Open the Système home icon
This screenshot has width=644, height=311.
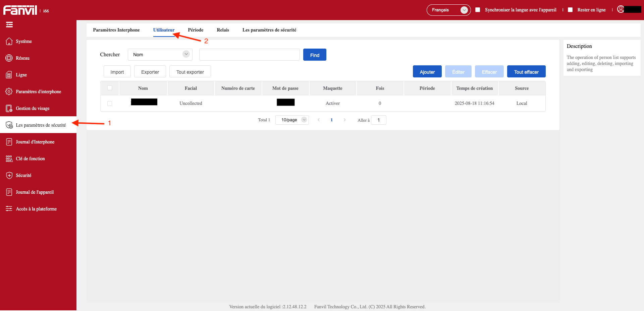point(9,41)
